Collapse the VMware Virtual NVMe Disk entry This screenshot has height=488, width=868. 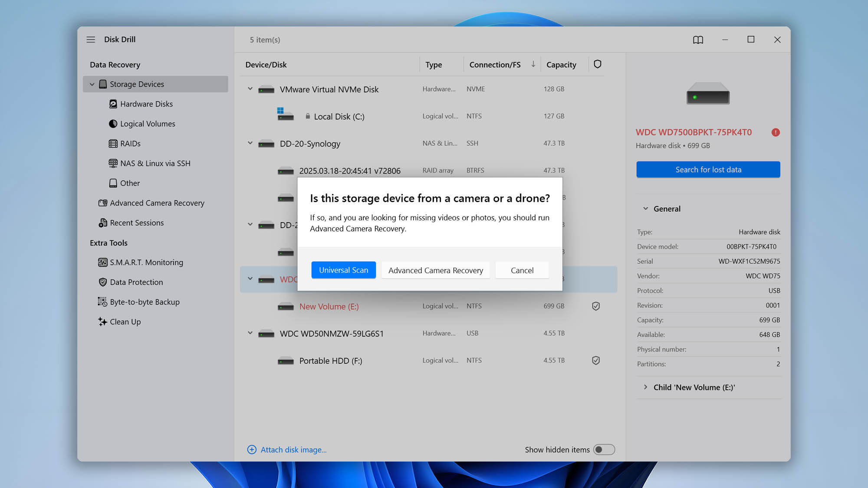pyautogui.click(x=250, y=88)
